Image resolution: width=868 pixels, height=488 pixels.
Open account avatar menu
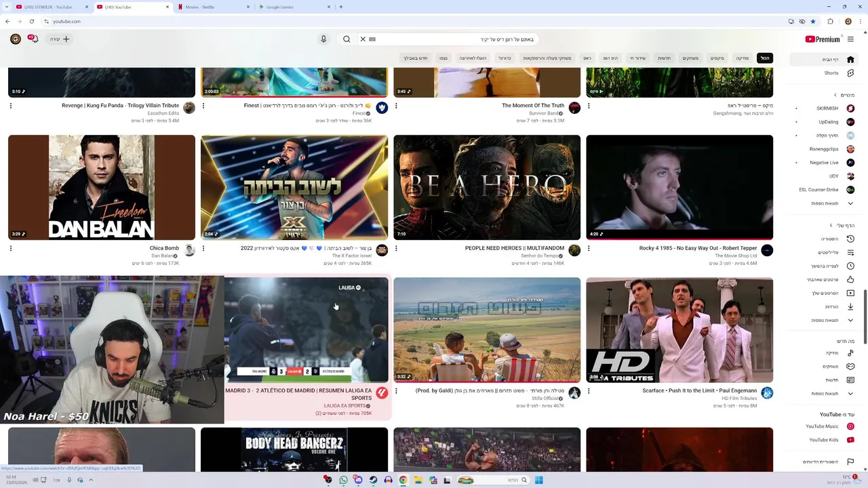coord(16,39)
